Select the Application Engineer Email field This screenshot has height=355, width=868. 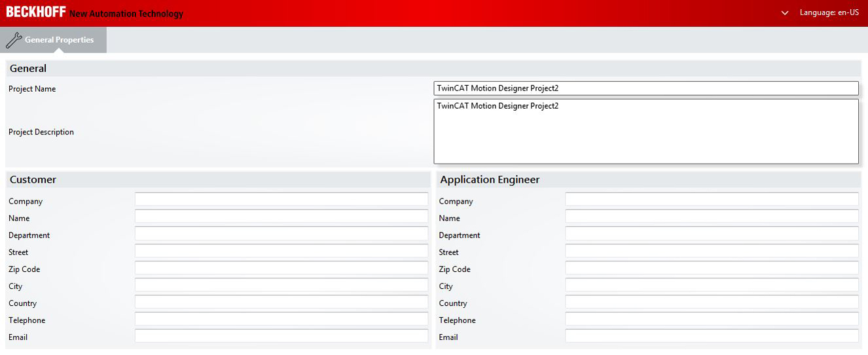coord(712,335)
